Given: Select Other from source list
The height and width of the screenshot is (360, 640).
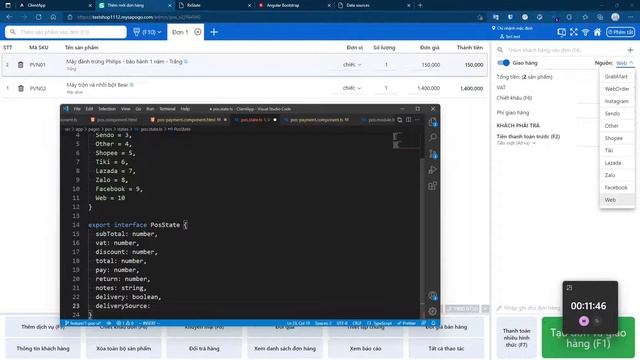Looking at the screenshot, I should coord(617,126).
